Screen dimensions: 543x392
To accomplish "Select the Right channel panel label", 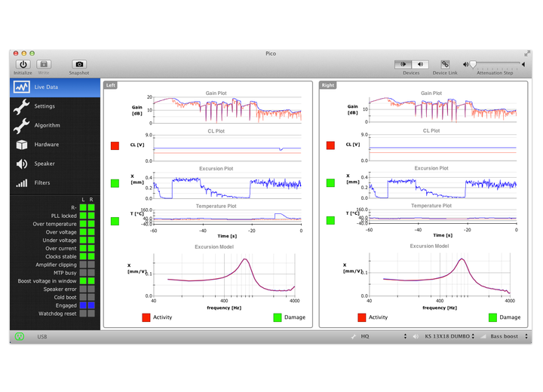I will coord(327,85).
